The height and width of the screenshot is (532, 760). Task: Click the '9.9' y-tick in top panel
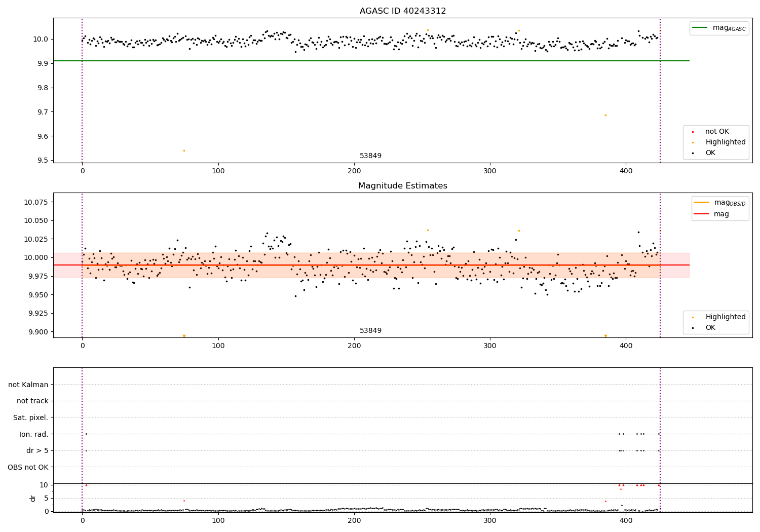pos(44,63)
